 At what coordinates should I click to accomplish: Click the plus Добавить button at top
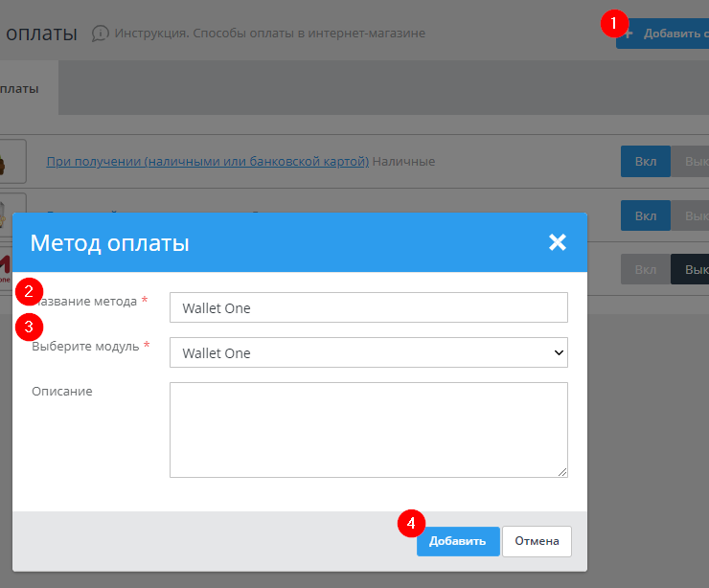click(x=666, y=34)
